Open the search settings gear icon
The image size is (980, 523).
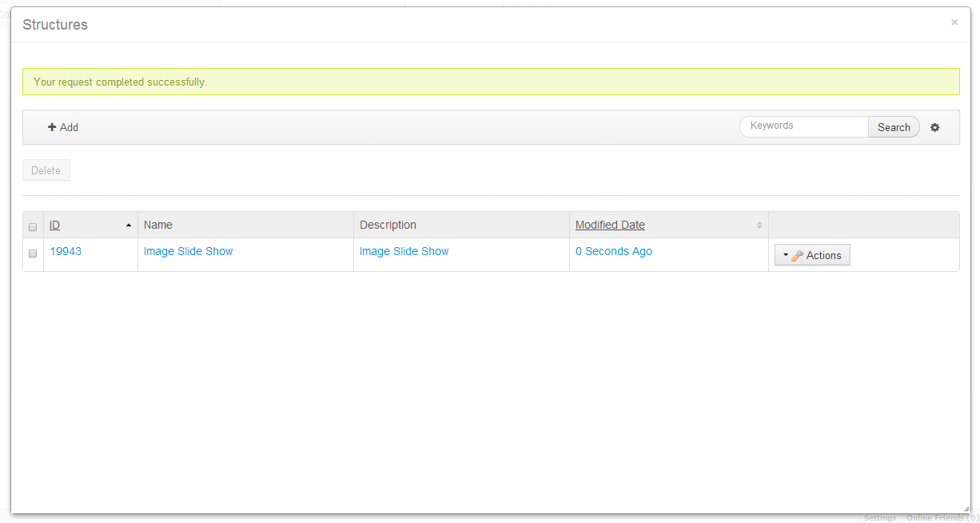[x=935, y=127]
